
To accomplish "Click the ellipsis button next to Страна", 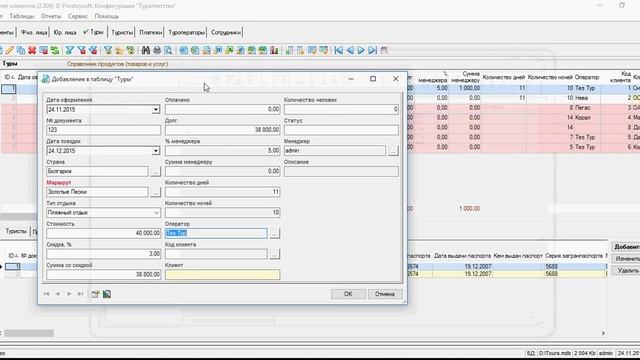I will [x=156, y=171].
